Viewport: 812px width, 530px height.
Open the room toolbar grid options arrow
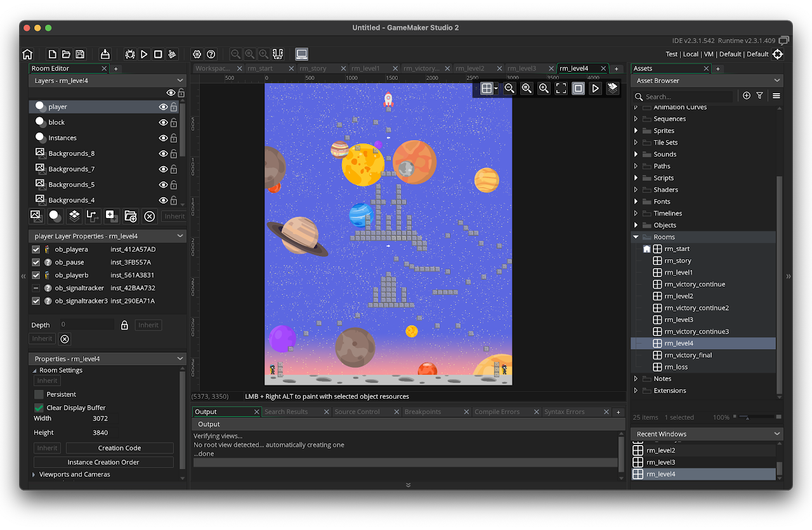point(496,89)
